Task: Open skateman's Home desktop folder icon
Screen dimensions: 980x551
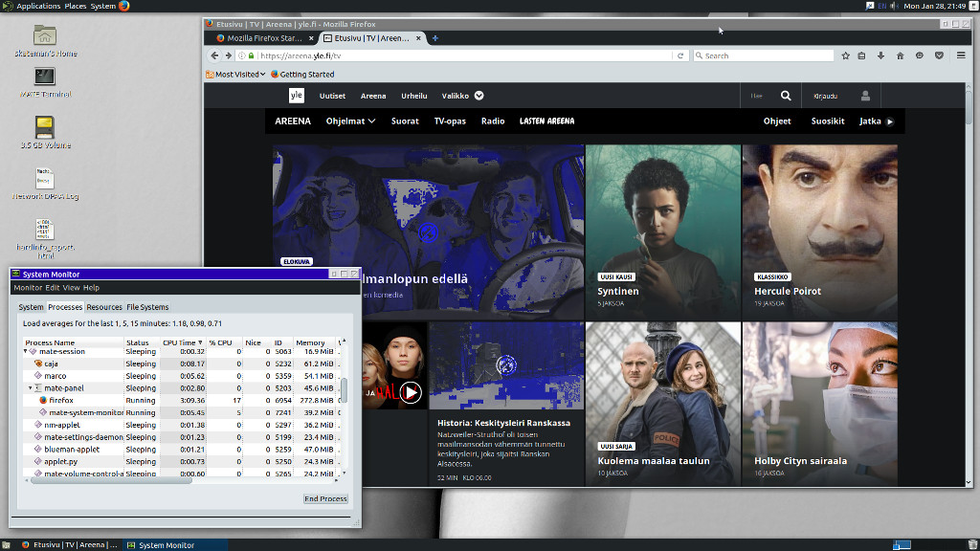Action: tap(44, 35)
